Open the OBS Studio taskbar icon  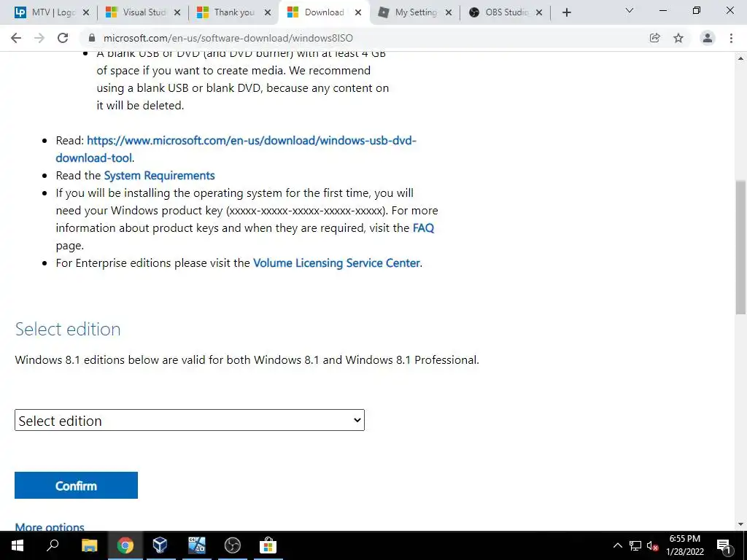233,545
